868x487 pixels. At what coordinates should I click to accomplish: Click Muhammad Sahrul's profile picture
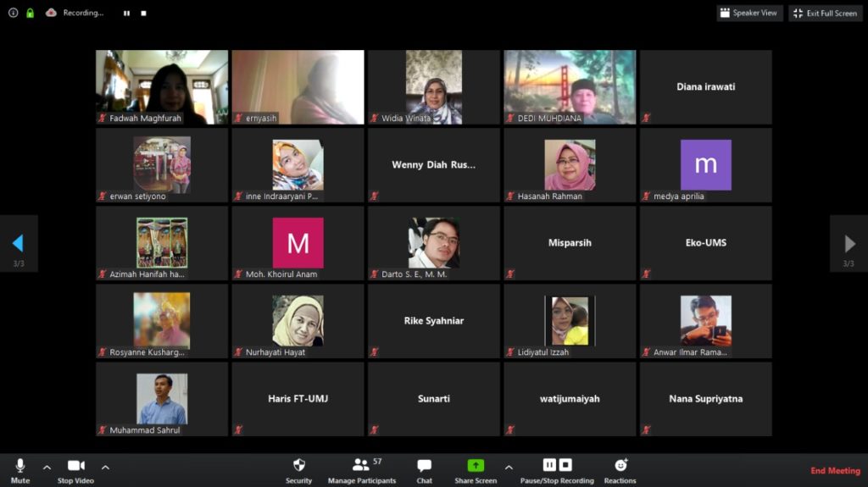click(x=162, y=398)
